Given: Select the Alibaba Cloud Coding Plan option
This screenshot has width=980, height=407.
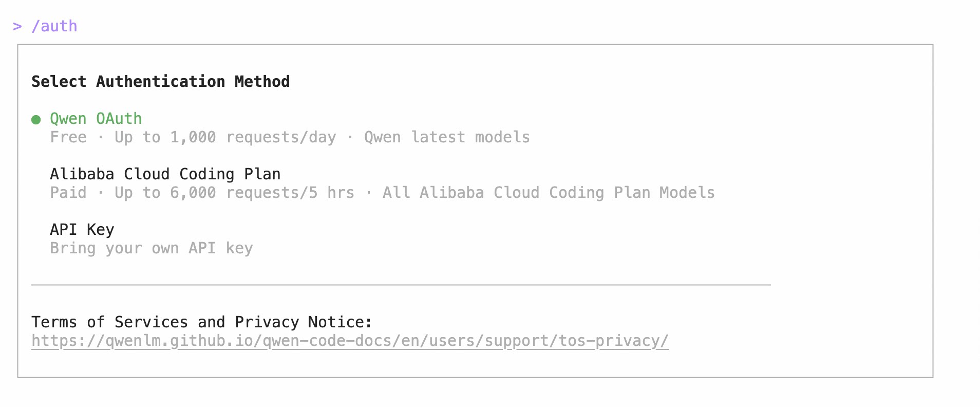Looking at the screenshot, I should click(x=165, y=174).
